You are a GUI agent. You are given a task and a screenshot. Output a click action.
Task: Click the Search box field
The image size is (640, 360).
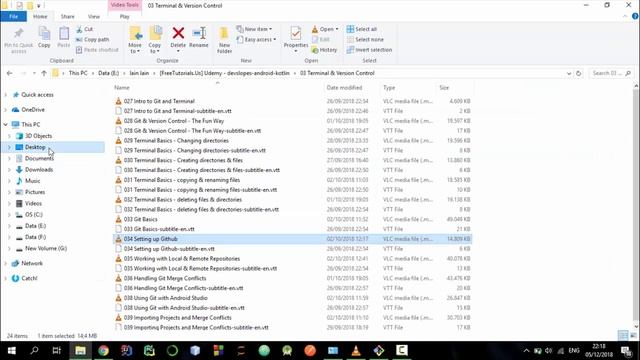click(611, 73)
